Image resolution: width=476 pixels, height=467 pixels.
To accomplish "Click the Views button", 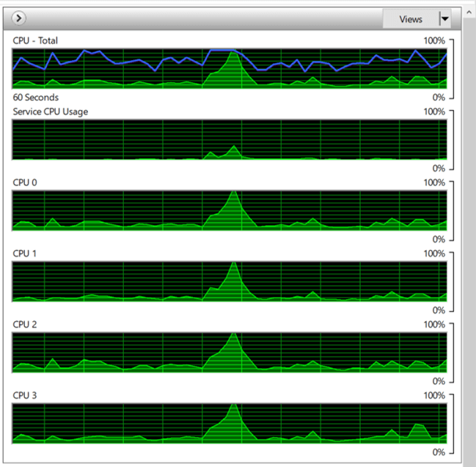I will (x=410, y=19).
